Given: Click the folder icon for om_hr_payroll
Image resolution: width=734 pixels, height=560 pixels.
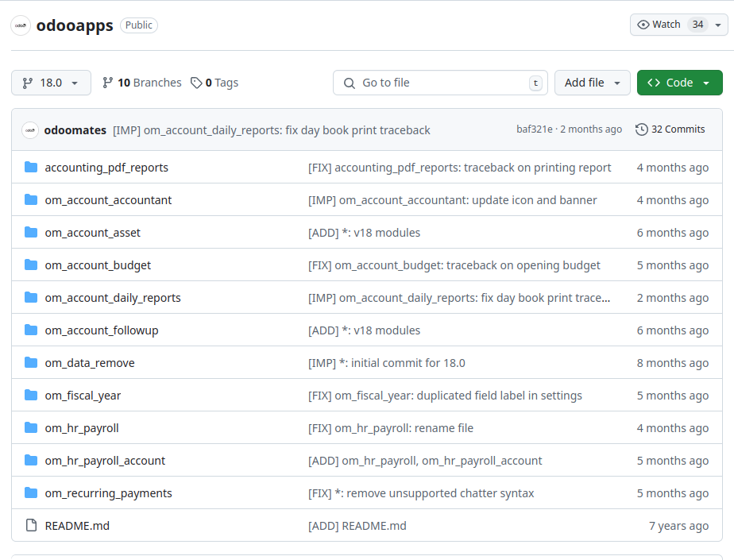Looking at the screenshot, I should [x=31, y=427].
